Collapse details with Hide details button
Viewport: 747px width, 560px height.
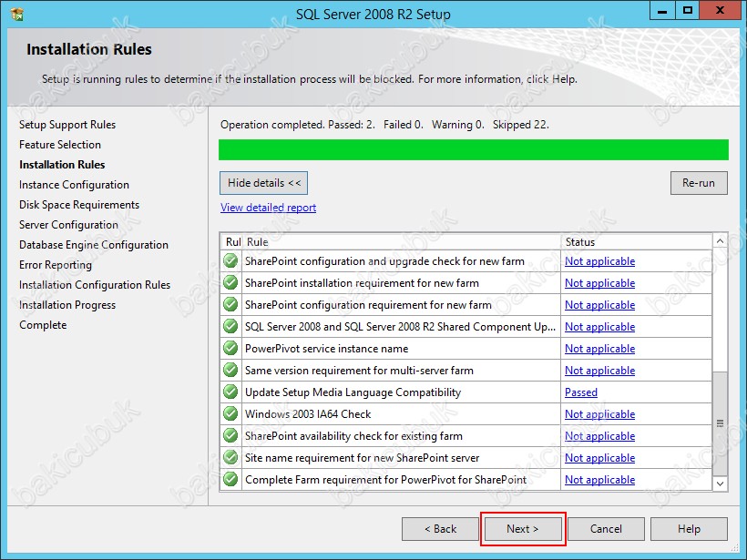pos(263,183)
